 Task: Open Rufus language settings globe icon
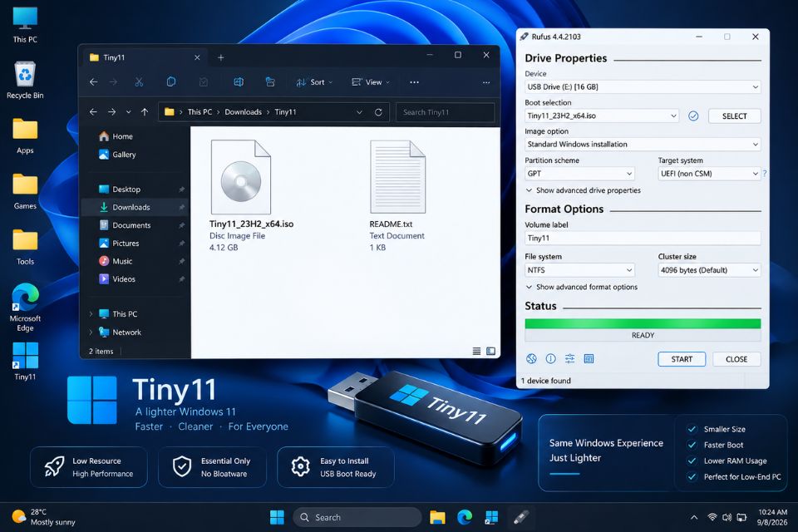click(x=531, y=359)
